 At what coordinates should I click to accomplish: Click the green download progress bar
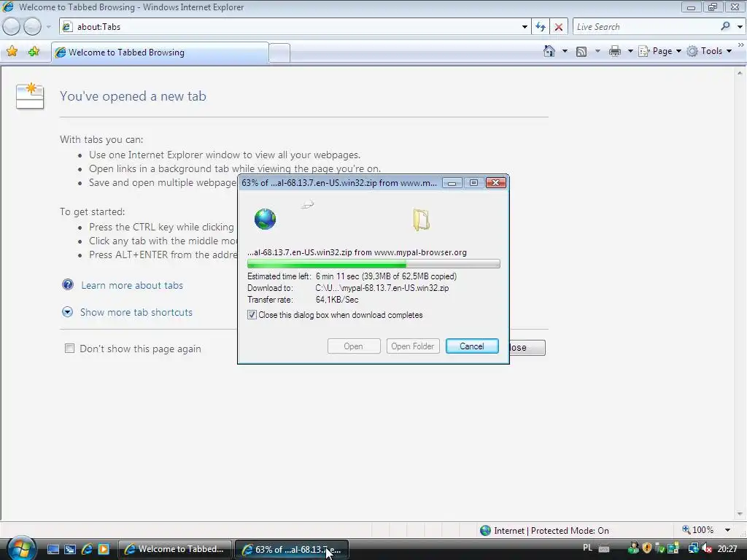373,264
